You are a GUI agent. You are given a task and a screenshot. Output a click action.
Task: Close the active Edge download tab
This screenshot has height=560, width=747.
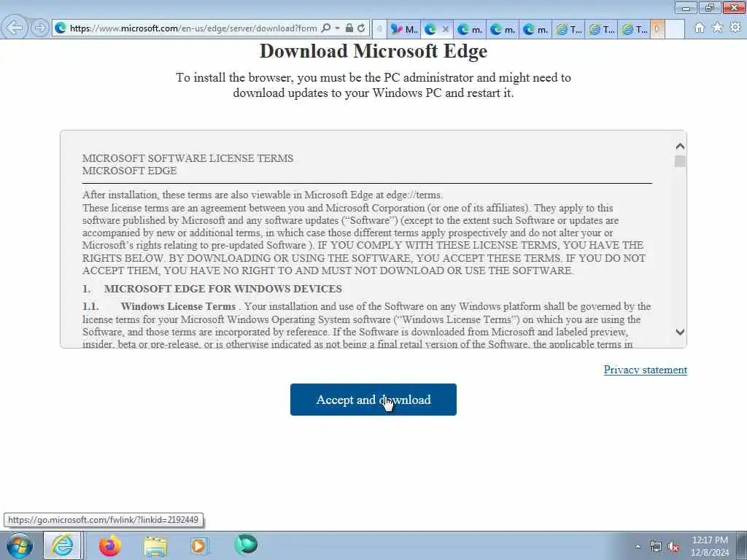[446, 29]
